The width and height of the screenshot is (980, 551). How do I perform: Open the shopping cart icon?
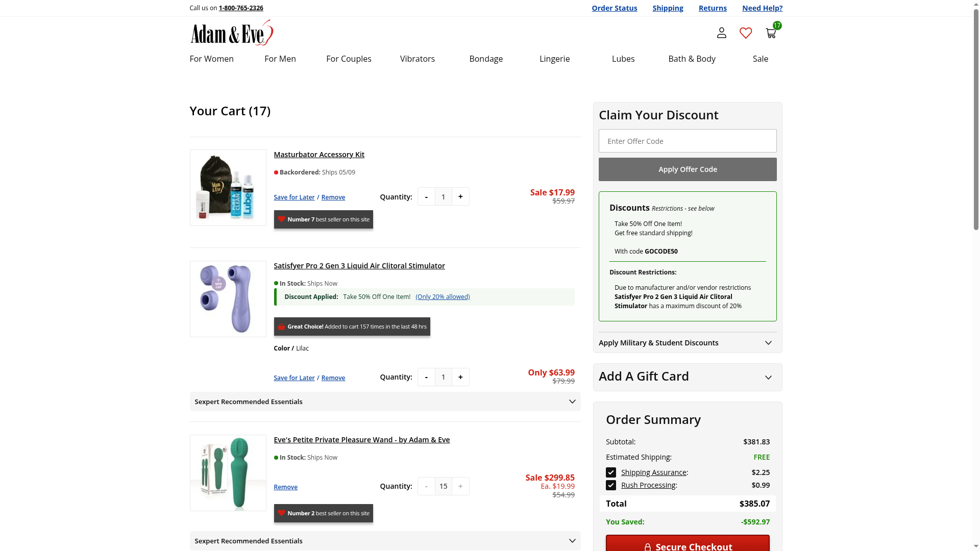771,33
